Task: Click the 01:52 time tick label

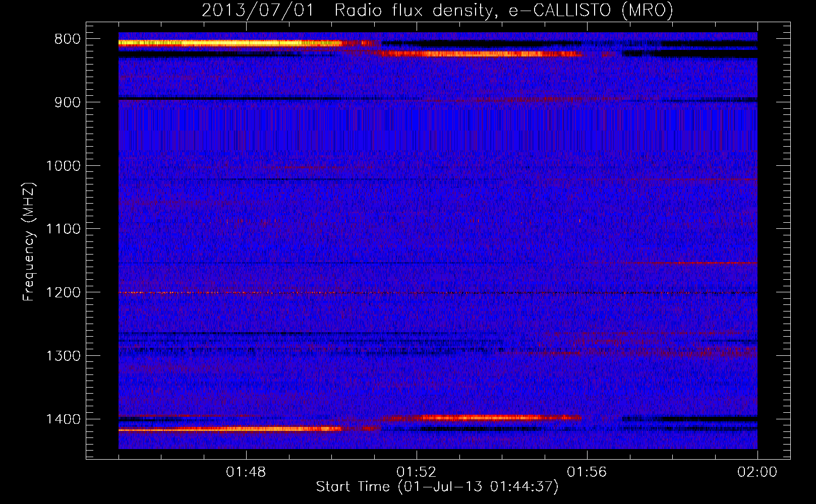Action: pos(417,472)
